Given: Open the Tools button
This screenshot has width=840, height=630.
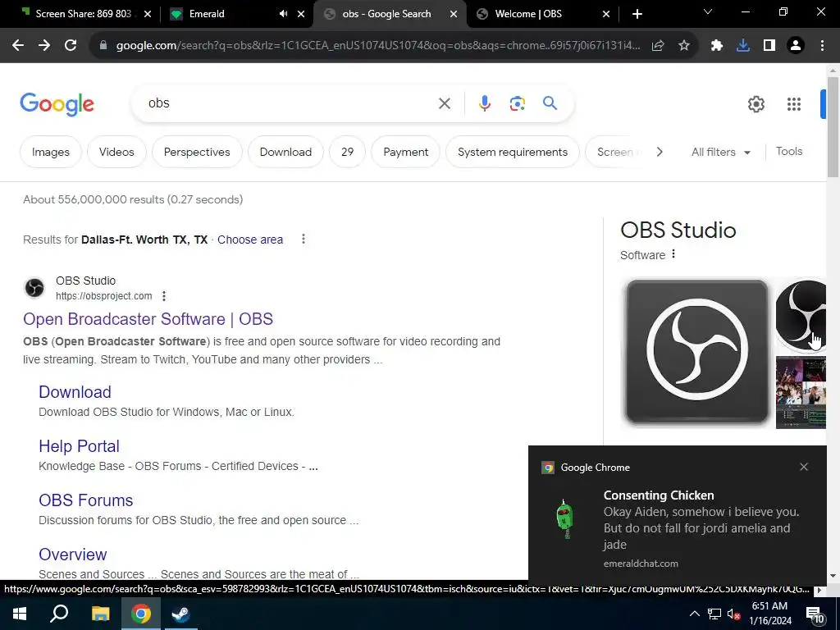Looking at the screenshot, I should point(788,152).
